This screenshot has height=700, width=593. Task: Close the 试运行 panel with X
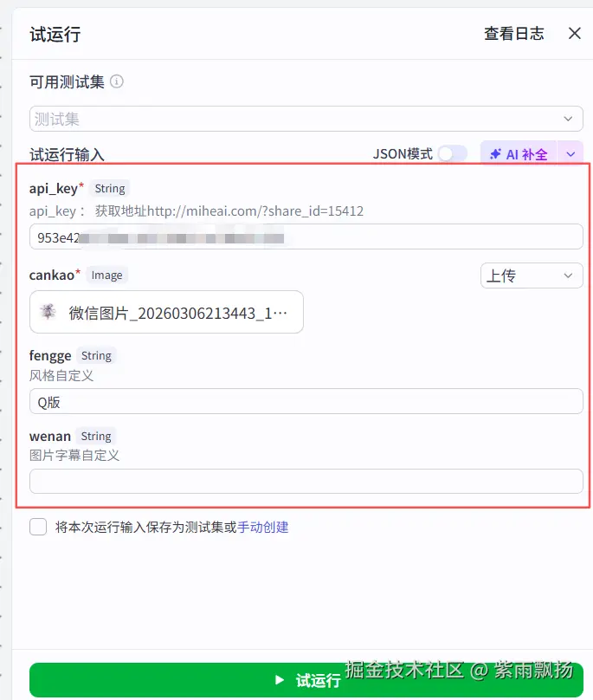[x=574, y=33]
